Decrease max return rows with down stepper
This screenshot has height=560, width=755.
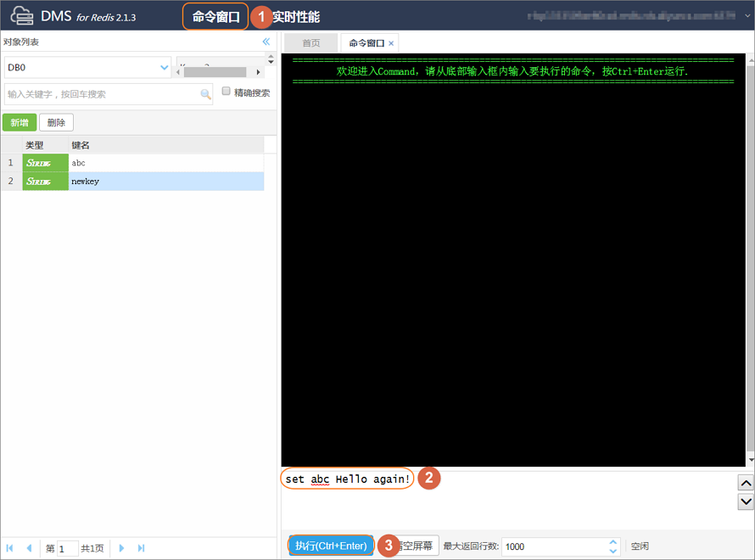[612, 551]
